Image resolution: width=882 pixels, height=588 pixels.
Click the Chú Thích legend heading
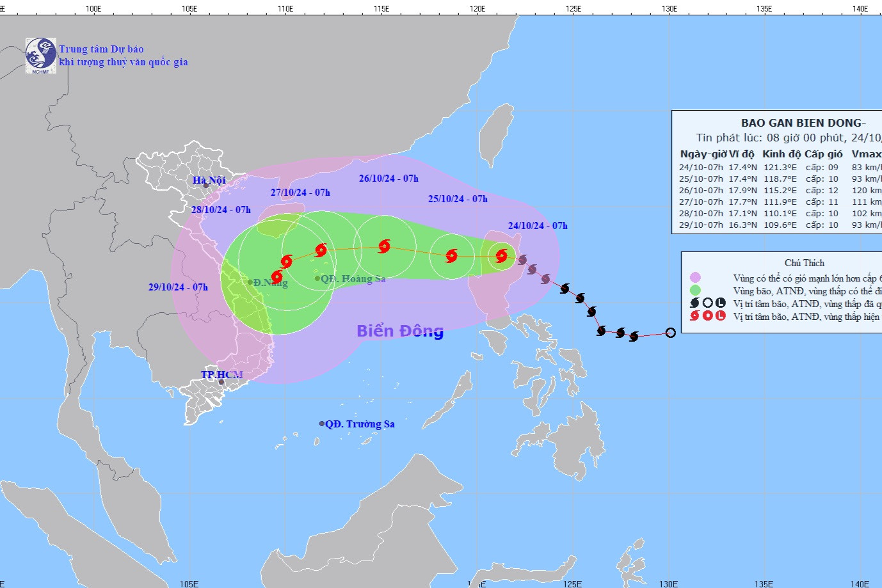(x=805, y=263)
